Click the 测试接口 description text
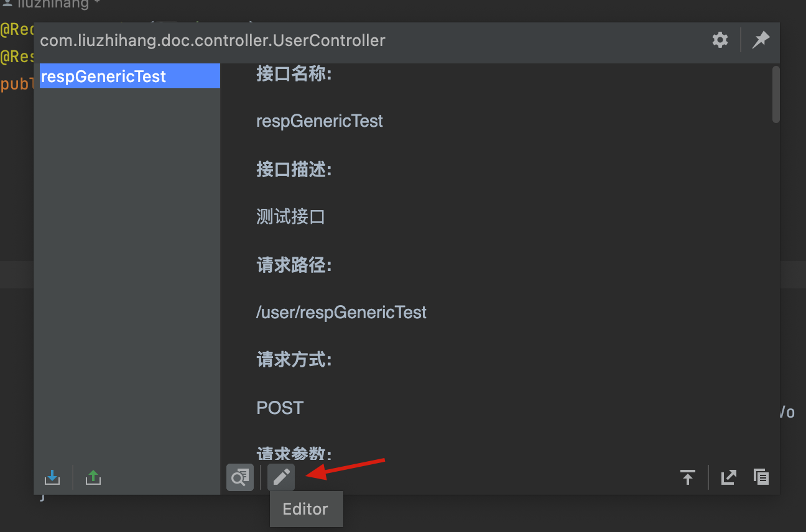Screen dimensions: 806x532 click(x=290, y=217)
